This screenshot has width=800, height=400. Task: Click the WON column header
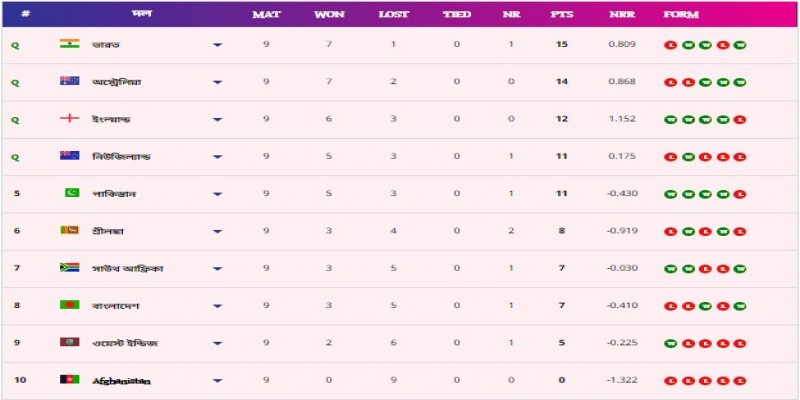coord(329,15)
